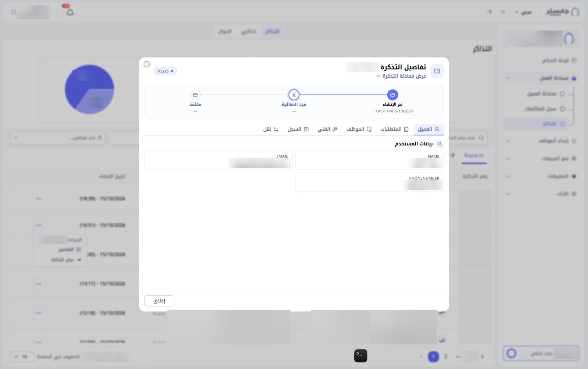The width and height of the screenshot is (588, 369).
Task: Open the عربي language dropdown
Action: 524,12
